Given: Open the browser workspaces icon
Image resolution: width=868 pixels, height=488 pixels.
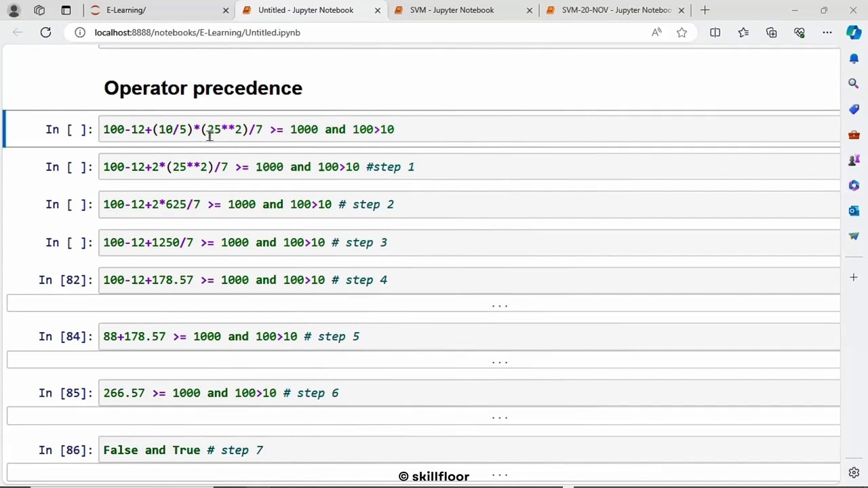Looking at the screenshot, I should (39, 10).
